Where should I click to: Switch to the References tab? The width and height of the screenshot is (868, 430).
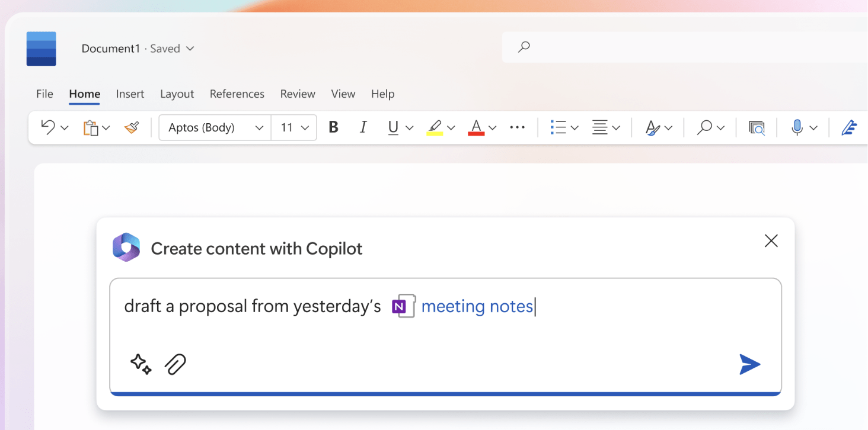coord(237,94)
